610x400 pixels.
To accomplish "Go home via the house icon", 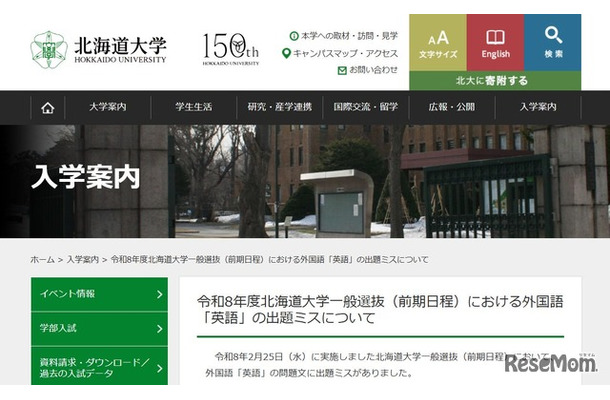I will click(x=48, y=108).
